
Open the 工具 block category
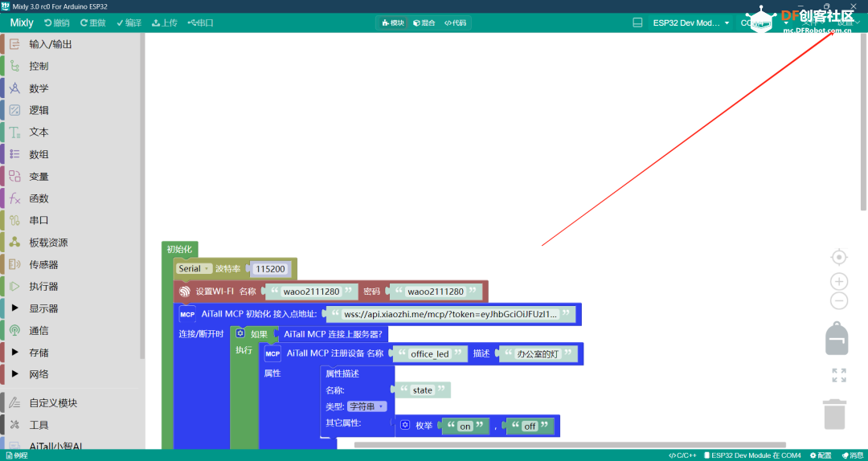(72, 425)
